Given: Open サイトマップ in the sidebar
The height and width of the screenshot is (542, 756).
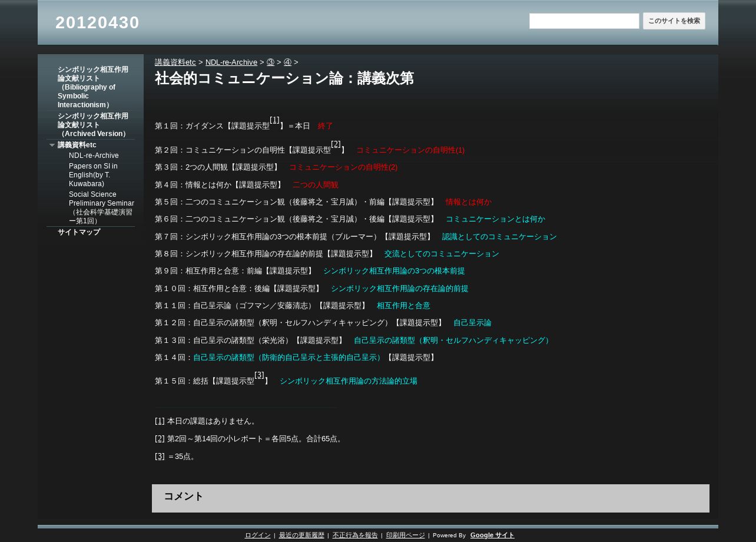Looking at the screenshot, I should pos(79,232).
